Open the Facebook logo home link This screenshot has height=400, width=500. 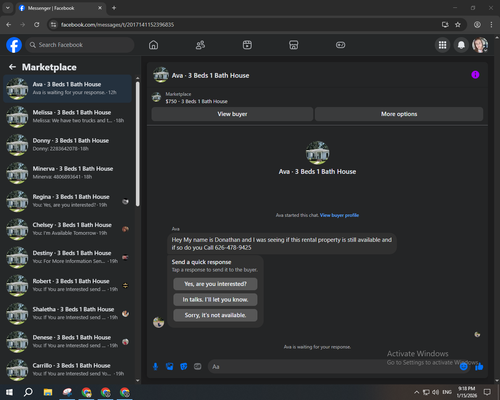click(x=14, y=45)
